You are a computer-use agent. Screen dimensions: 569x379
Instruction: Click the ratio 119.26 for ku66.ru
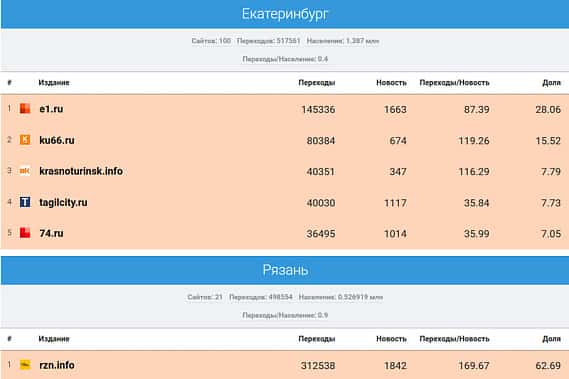(x=474, y=140)
